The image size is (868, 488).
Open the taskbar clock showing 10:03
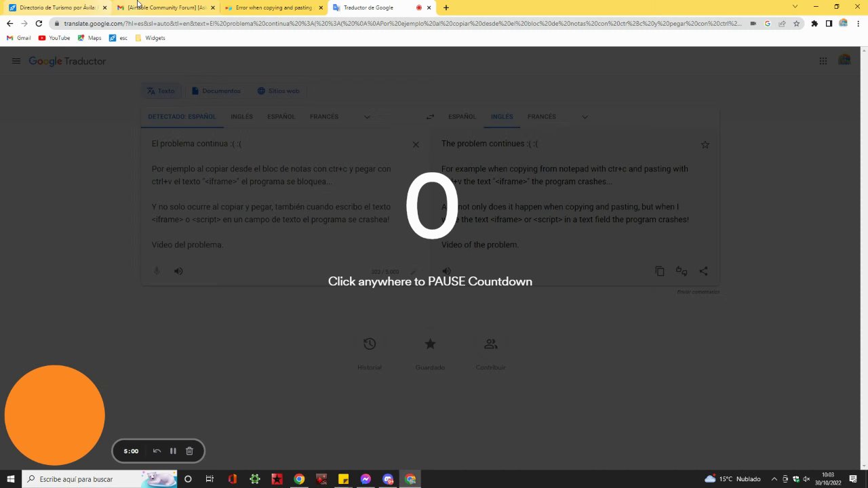(x=828, y=479)
